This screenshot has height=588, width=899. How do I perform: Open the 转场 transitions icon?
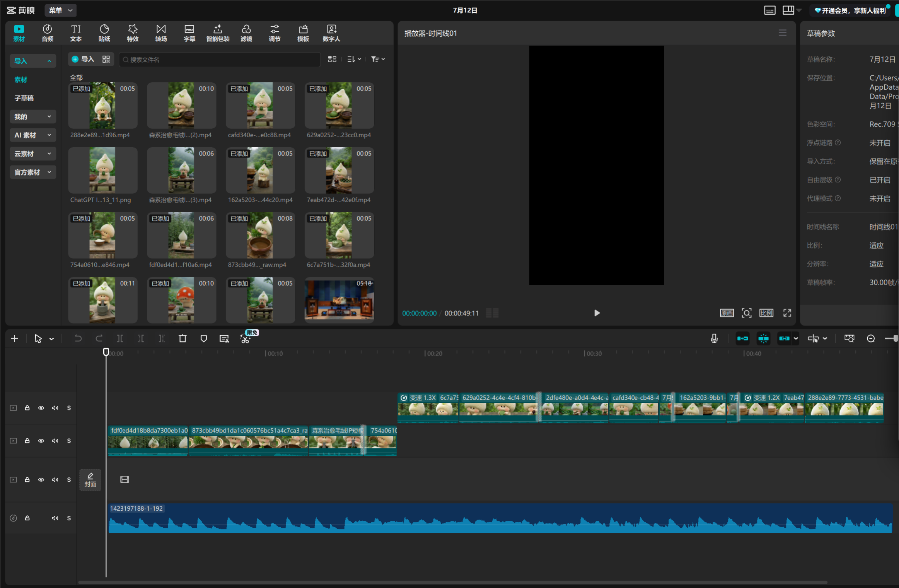click(161, 33)
